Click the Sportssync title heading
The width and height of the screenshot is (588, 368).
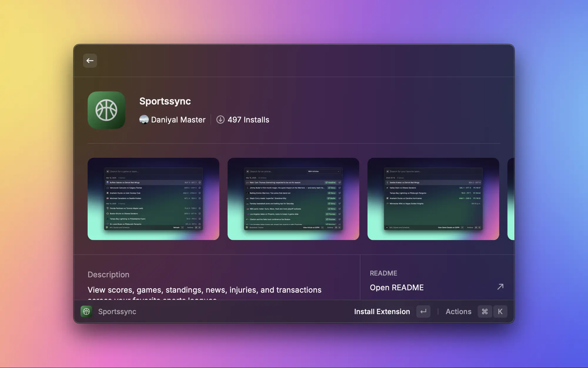(165, 101)
